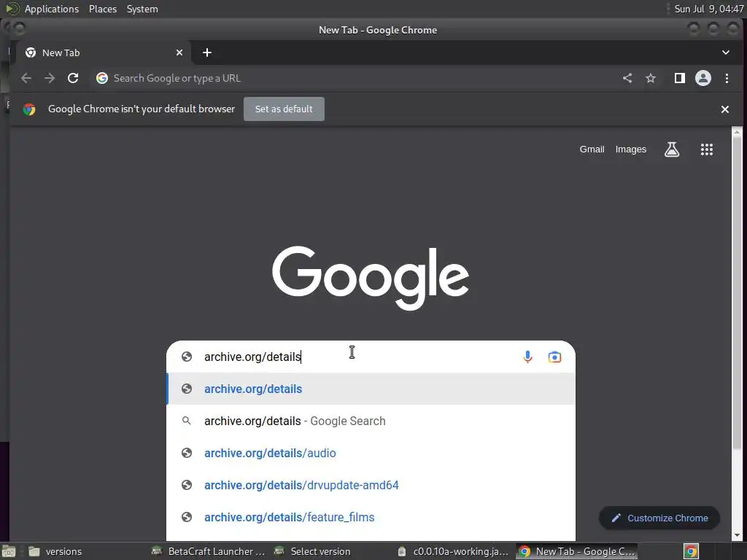The height and width of the screenshot is (560, 747).
Task: Click the address bar omnibox
Action: click(x=352, y=78)
